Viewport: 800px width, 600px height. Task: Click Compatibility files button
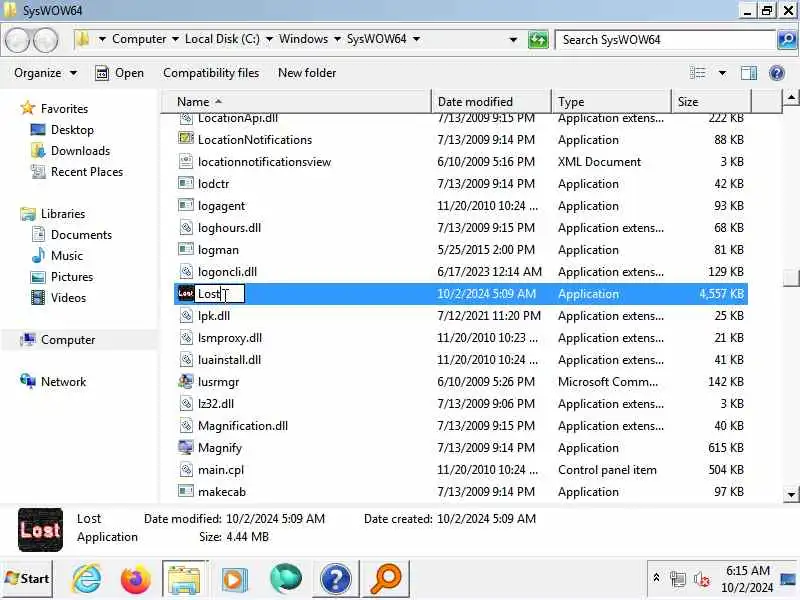coord(211,73)
